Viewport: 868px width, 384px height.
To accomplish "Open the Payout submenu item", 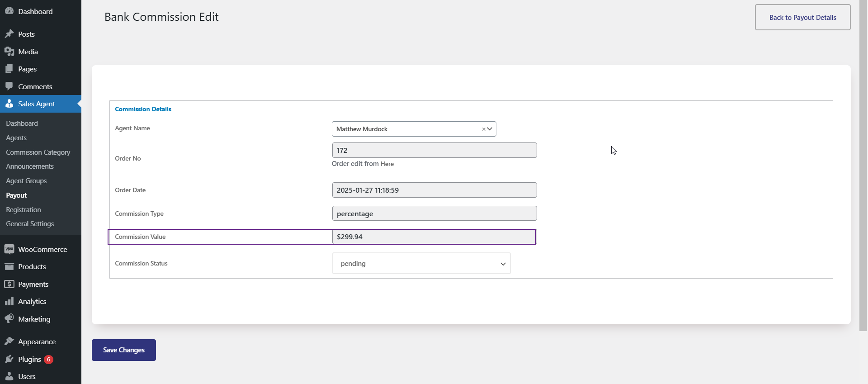I will [x=16, y=195].
